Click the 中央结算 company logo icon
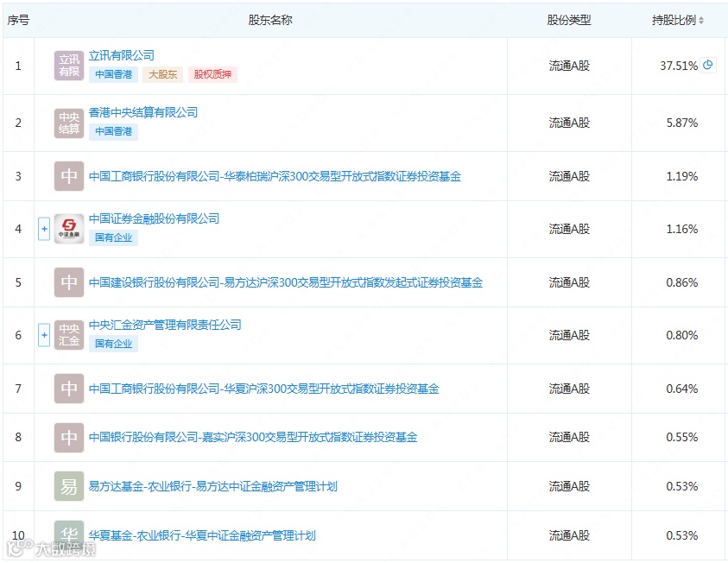The height and width of the screenshot is (563, 728). point(69,123)
